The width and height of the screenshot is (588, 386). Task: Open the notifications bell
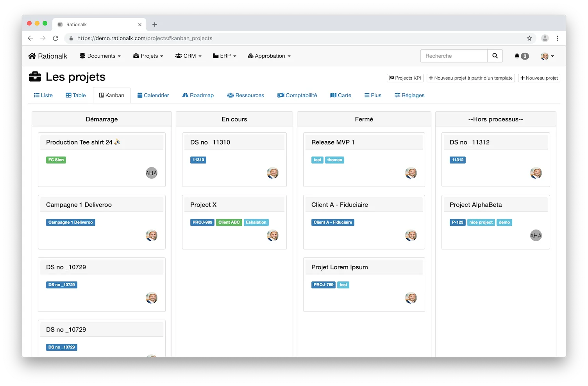[x=517, y=56]
